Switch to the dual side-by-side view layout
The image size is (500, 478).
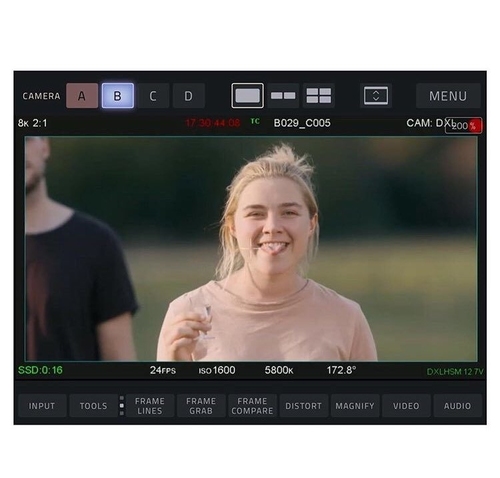pos(283,96)
